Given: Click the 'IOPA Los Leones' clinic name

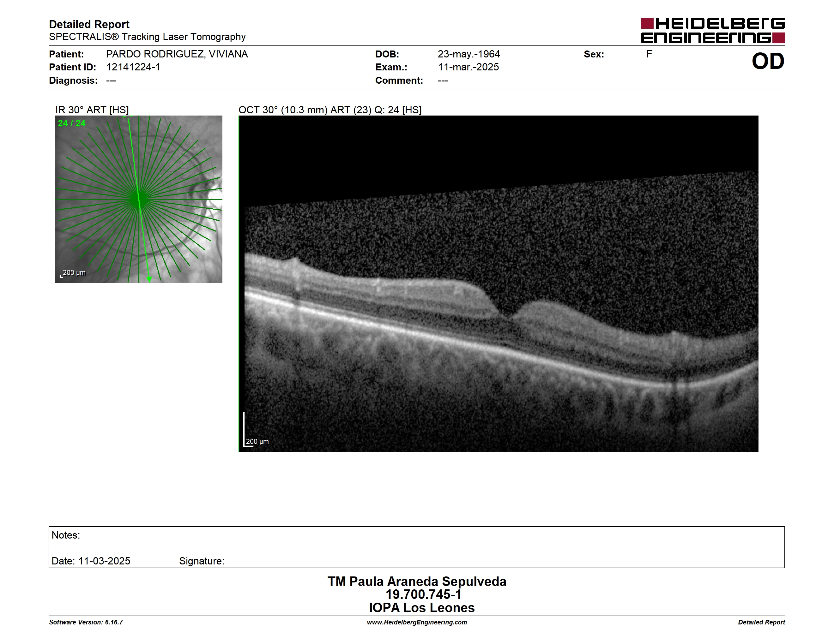Looking at the screenshot, I should pyautogui.click(x=422, y=608).
